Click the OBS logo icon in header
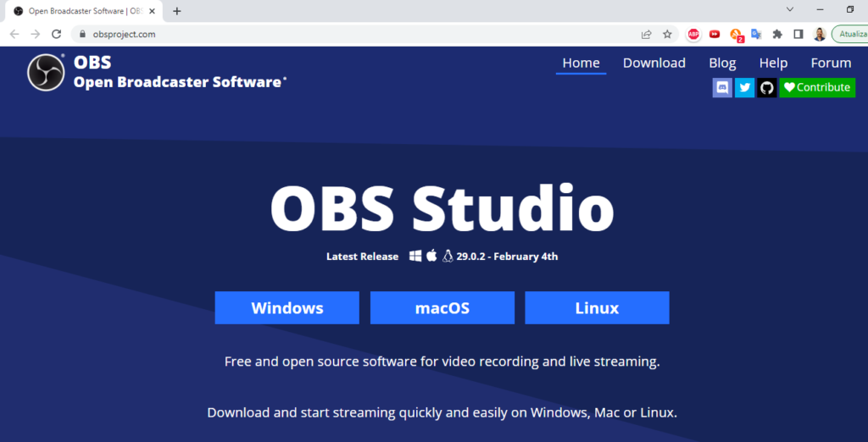 coord(46,73)
